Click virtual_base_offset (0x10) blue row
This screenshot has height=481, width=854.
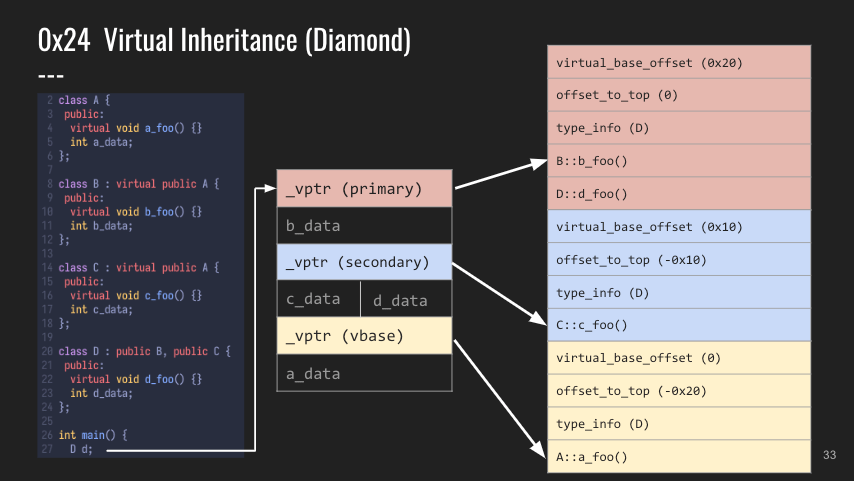pyautogui.click(x=679, y=227)
